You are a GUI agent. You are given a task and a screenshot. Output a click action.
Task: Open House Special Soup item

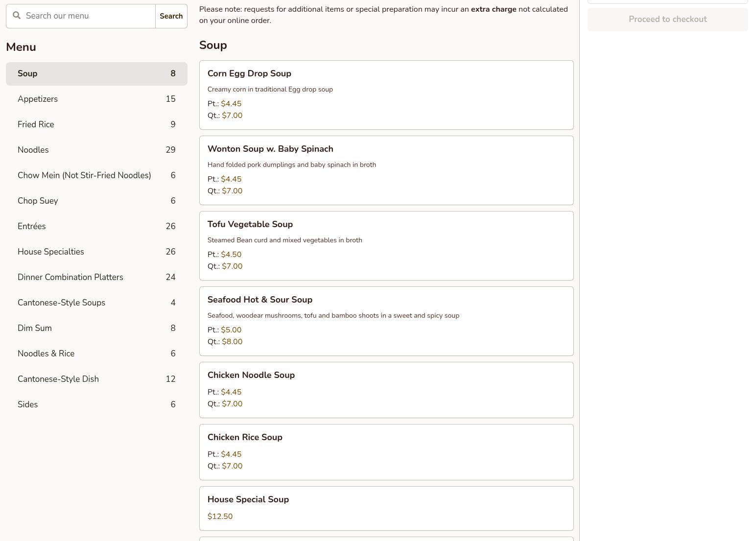click(386, 508)
